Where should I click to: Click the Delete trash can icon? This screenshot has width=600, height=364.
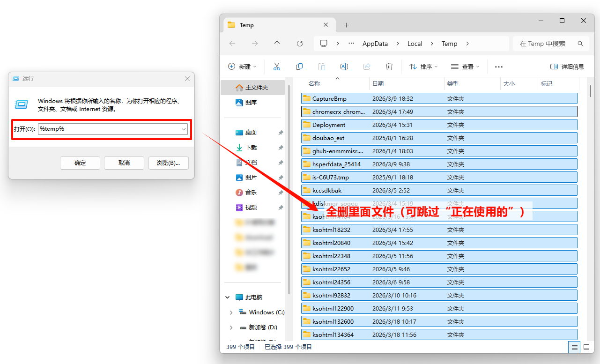389,67
